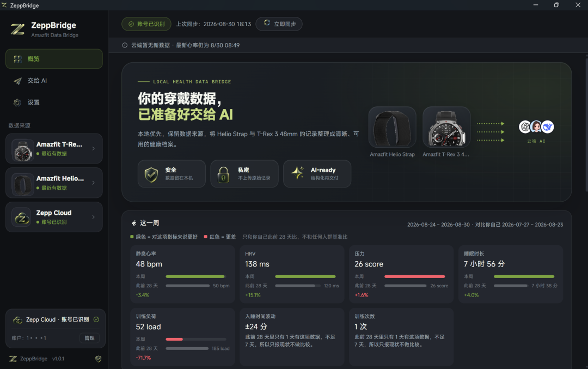Screen dimensions: 588x369
Task: Click the avatar icon in 云端 AI
Action: pos(536,127)
